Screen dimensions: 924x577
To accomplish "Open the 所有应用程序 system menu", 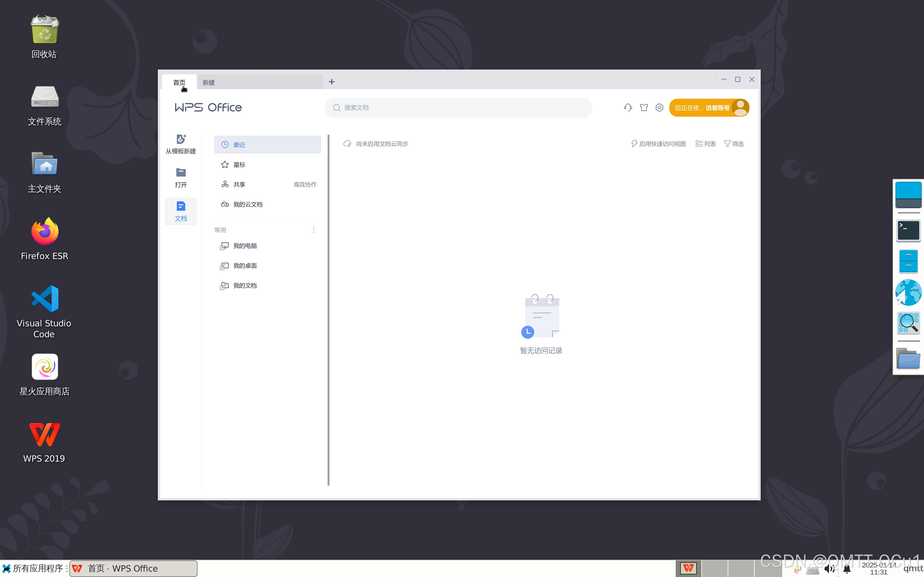I will click(x=34, y=568).
